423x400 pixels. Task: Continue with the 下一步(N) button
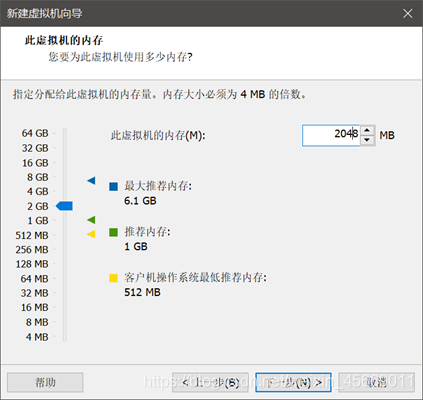click(293, 382)
